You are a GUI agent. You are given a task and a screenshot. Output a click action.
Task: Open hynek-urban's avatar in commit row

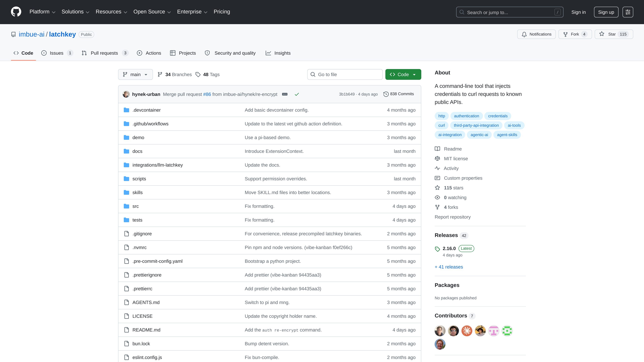(126, 94)
